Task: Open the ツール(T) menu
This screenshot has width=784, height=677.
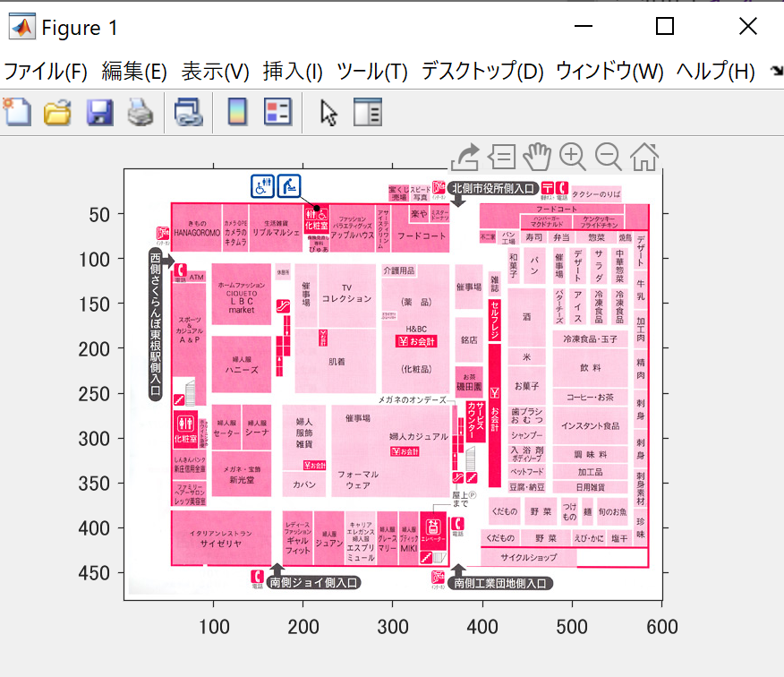Action: 372,71
